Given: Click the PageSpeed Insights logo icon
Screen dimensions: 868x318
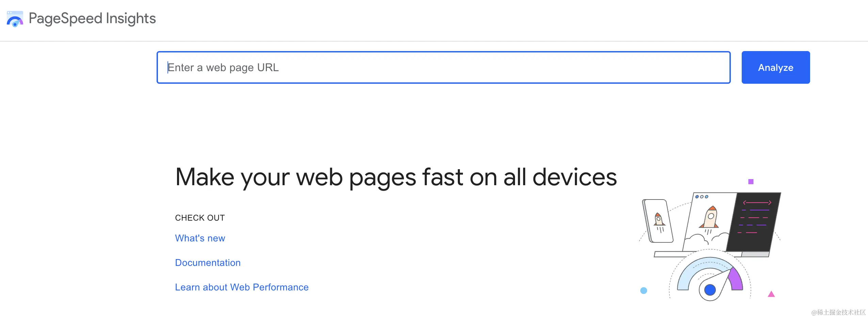Looking at the screenshot, I should click(x=15, y=19).
